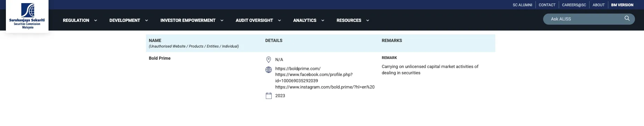Expand the INVESTOR EMPOWERMENT chevron
Image resolution: width=644 pixels, height=126 pixels.
(x=222, y=20)
